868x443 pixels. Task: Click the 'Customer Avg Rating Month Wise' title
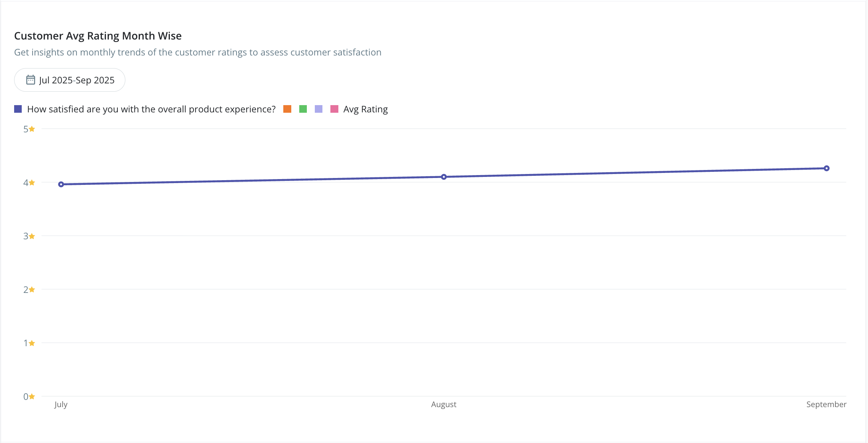[x=98, y=36]
